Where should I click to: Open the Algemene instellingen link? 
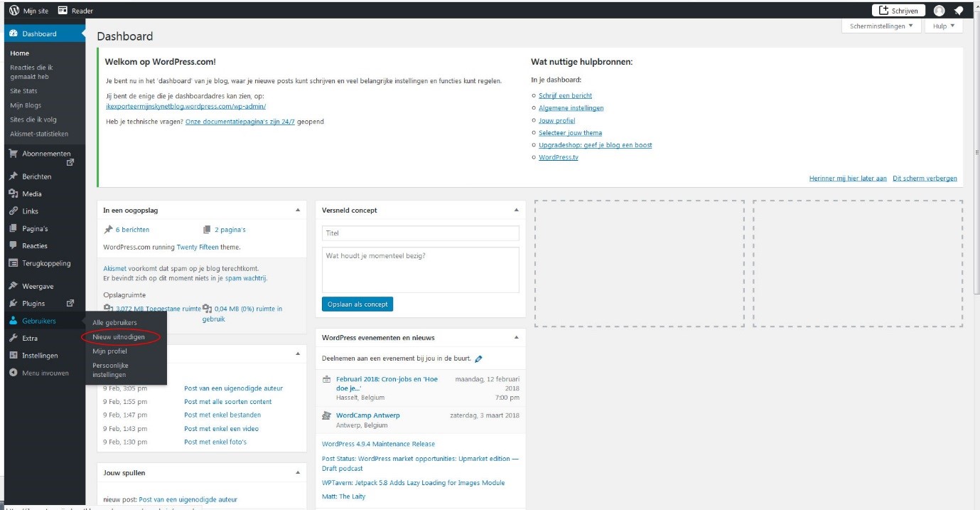[x=571, y=108]
